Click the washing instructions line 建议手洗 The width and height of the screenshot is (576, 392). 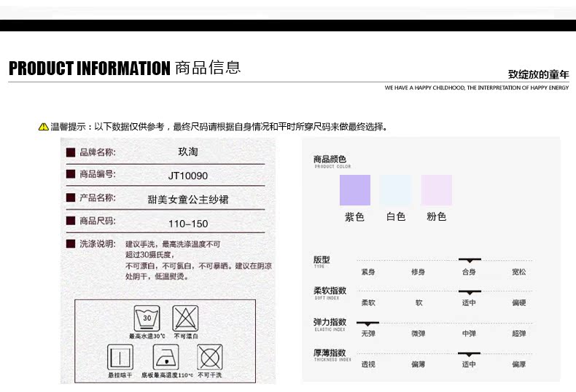pos(173,244)
